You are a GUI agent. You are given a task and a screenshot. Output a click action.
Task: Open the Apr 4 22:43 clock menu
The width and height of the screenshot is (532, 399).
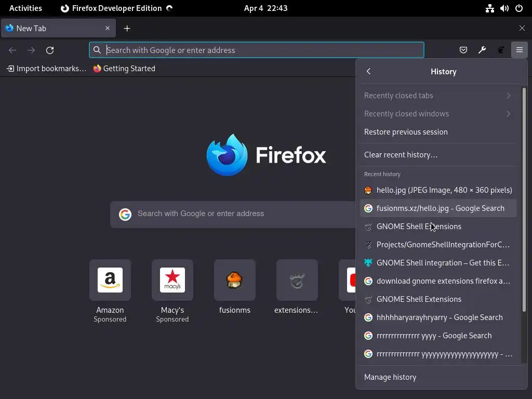pos(265,8)
